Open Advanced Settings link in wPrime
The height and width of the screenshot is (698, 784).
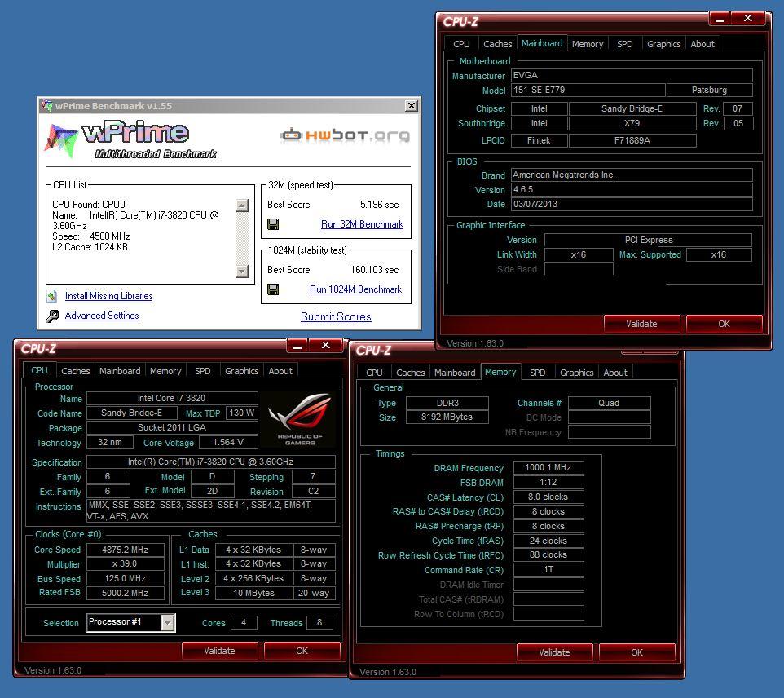(102, 316)
